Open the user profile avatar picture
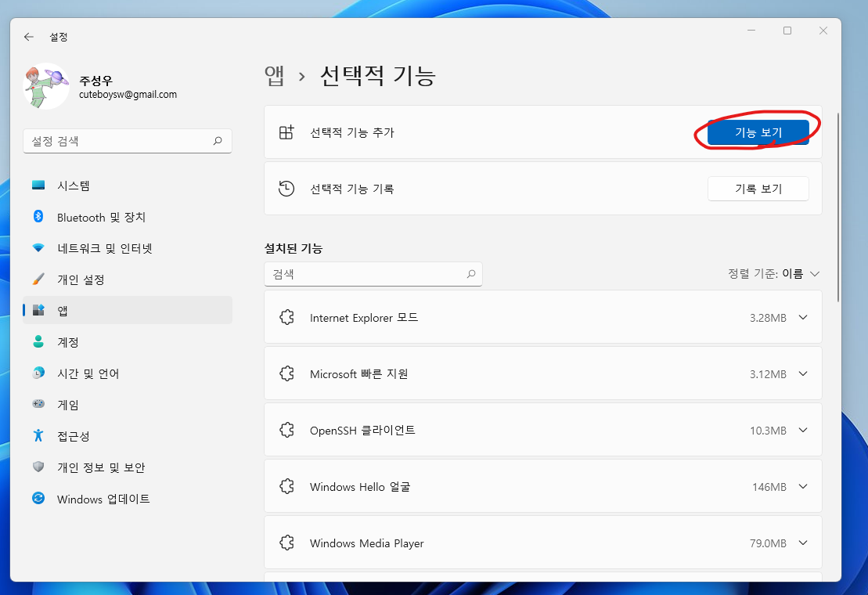This screenshot has width=868, height=595. point(46,86)
